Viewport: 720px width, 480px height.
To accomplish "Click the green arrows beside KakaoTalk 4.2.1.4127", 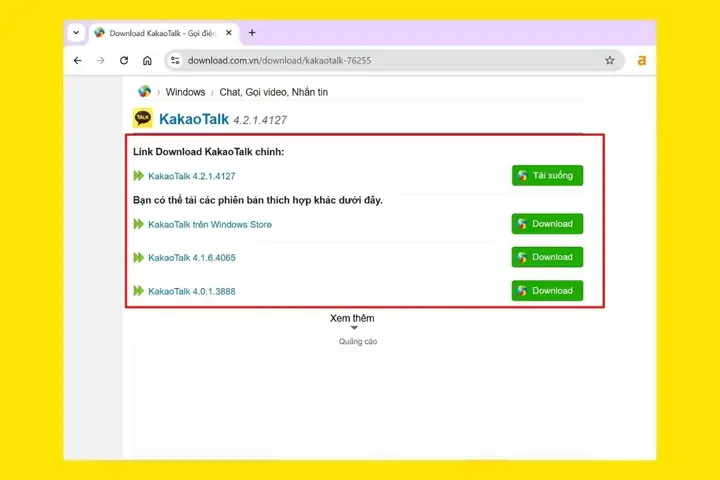I will coord(138,175).
